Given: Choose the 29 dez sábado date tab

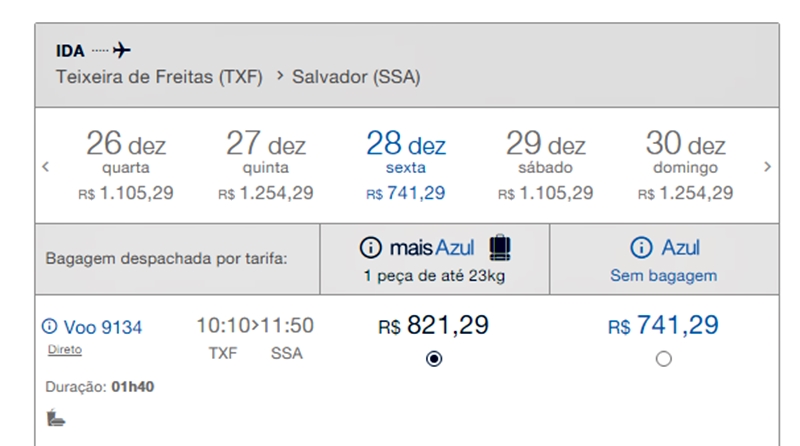Looking at the screenshot, I should (545, 165).
